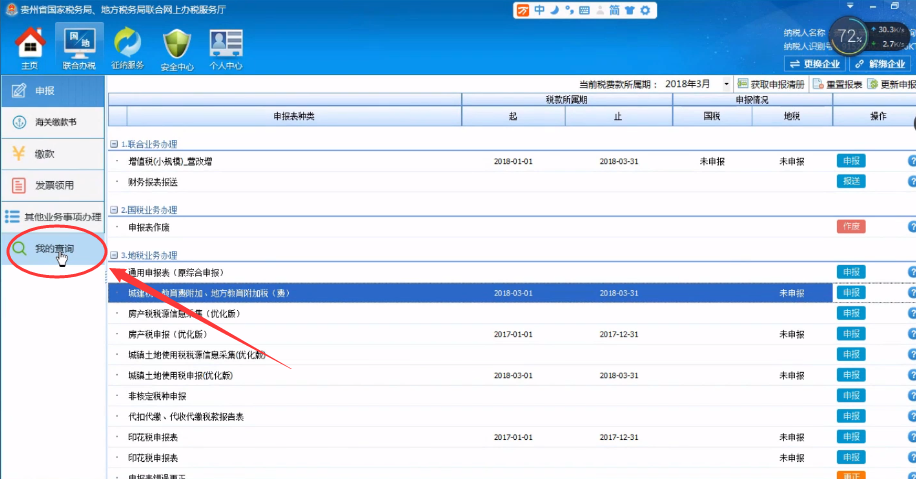Select the 联合办税 monitor icon
916x479 pixels.
coord(78,47)
